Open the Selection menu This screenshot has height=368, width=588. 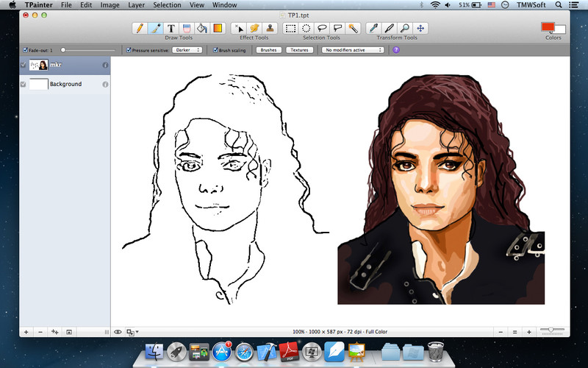pyautogui.click(x=168, y=5)
